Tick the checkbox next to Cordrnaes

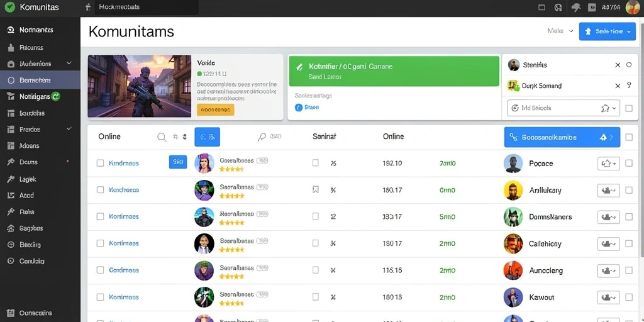pyautogui.click(x=100, y=270)
